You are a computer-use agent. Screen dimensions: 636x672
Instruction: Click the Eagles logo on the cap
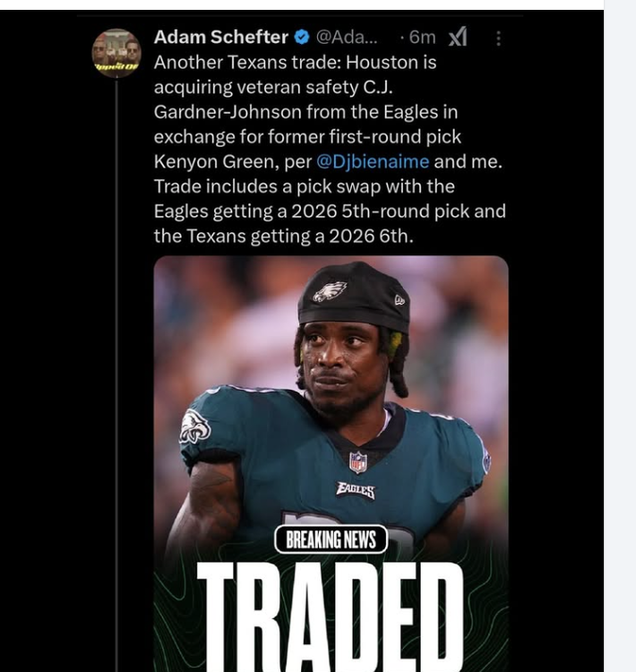tap(329, 291)
